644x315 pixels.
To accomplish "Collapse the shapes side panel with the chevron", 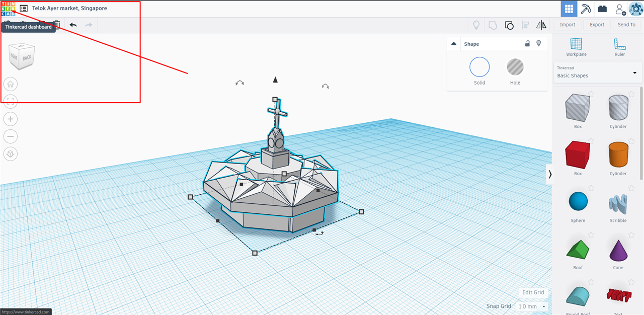I will coord(550,174).
